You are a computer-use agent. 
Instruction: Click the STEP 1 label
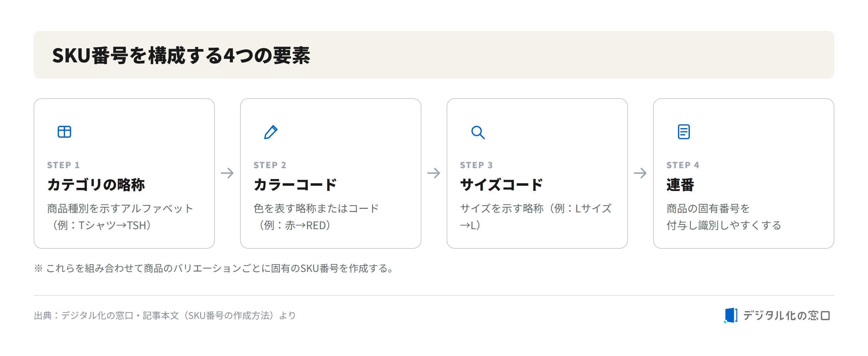[x=63, y=165]
